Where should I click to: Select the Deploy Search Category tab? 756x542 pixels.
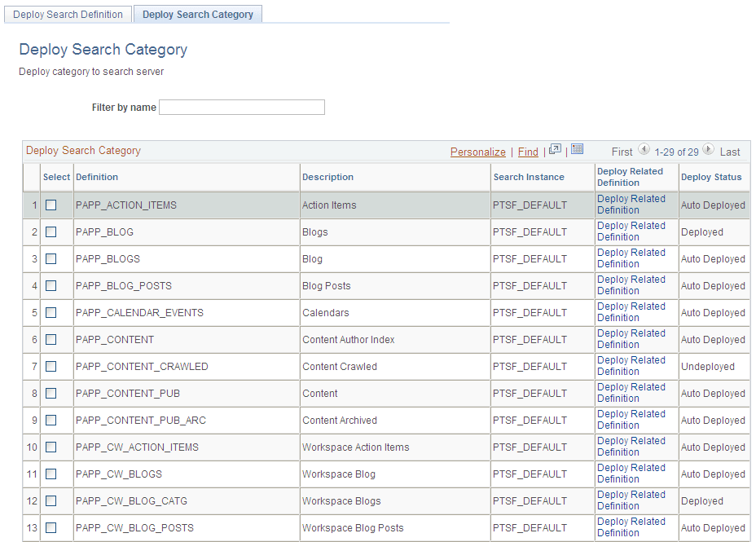(197, 14)
